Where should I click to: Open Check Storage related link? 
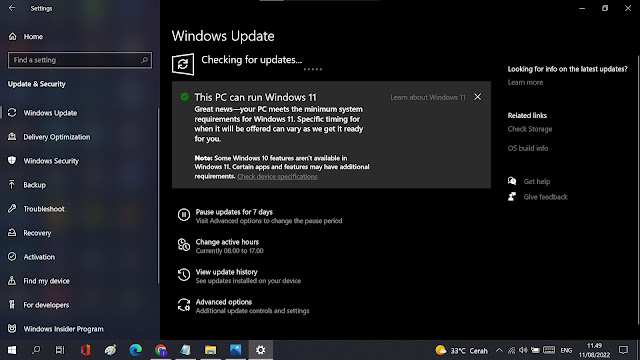click(x=530, y=129)
